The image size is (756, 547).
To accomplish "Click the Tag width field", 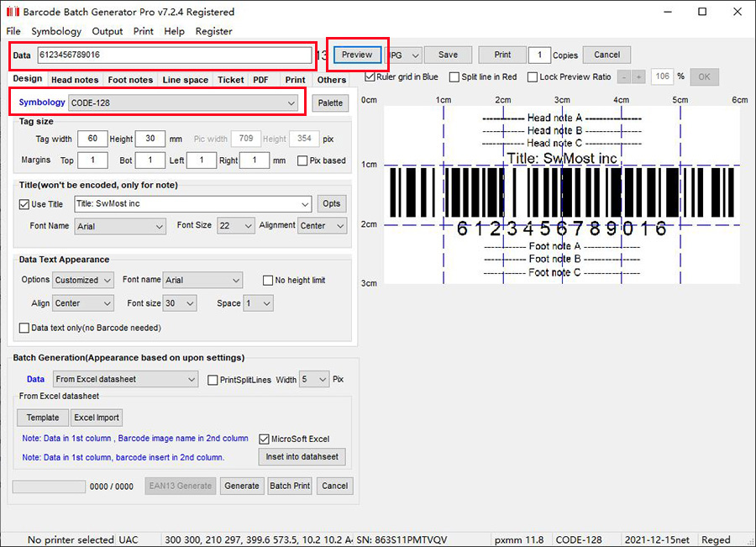I will [92, 139].
